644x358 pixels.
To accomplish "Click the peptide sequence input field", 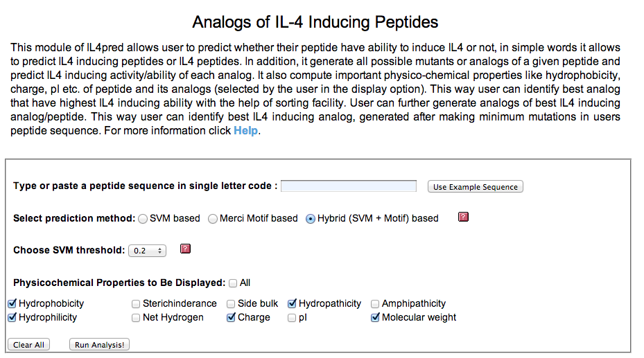I will tap(349, 186).
